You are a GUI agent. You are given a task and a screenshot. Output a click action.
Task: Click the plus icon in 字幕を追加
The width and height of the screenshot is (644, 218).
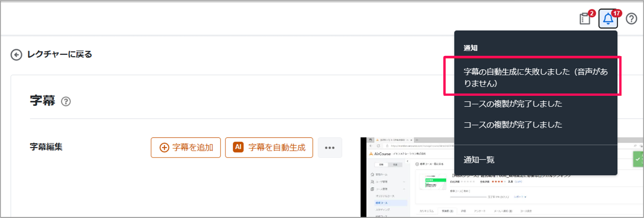point(164,148)
